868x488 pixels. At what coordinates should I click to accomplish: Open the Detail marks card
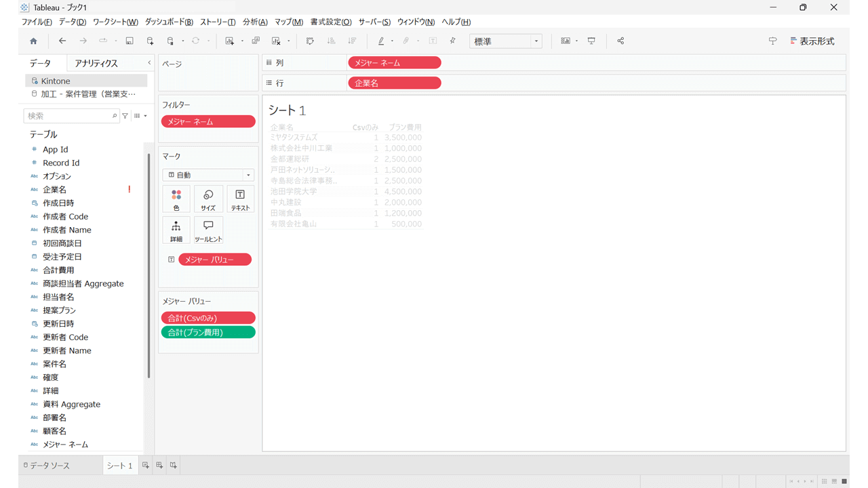(176, 230)
